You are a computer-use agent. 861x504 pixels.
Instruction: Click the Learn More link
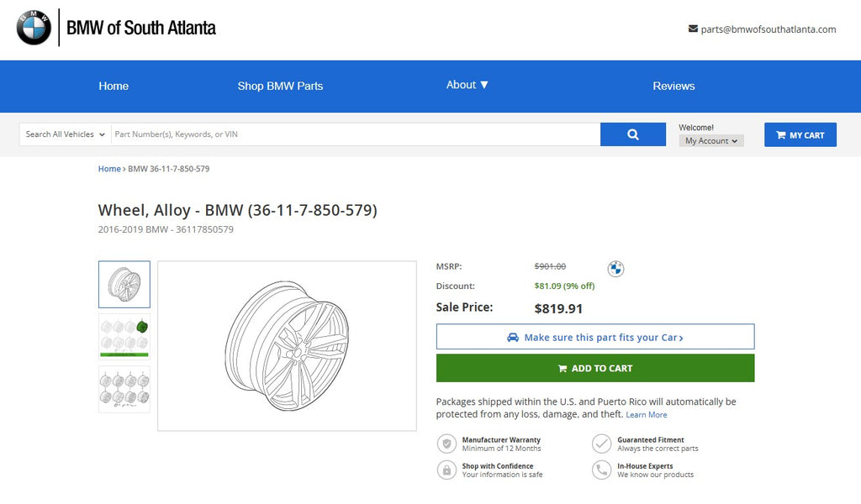coord(647,415)
